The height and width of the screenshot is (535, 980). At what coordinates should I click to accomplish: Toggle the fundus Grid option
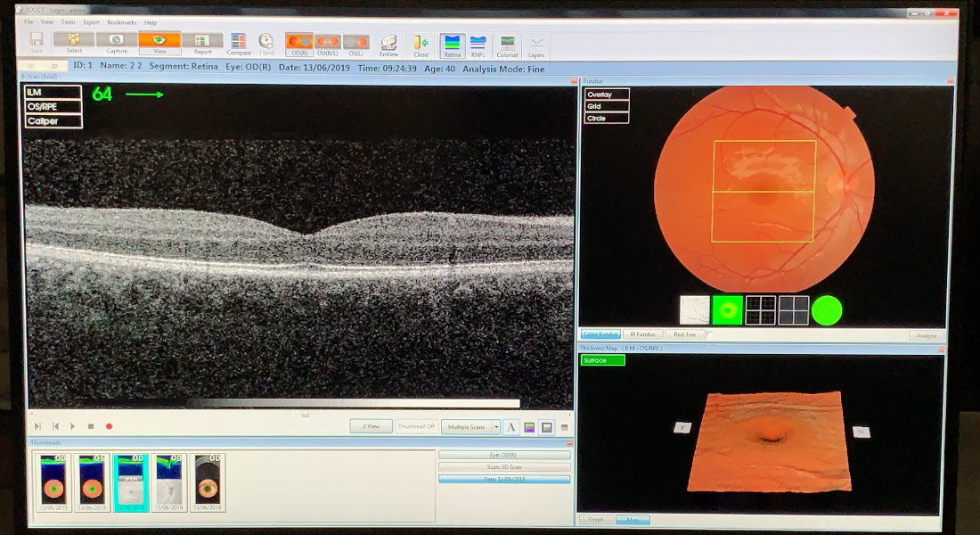[x=607, y=106]
